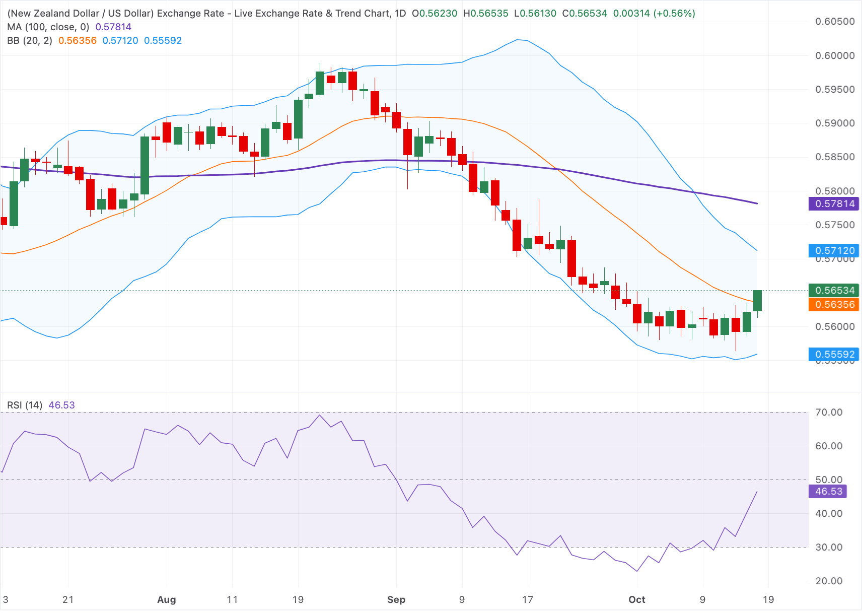862x616 pixels.
Task: Click the 70.00 RSI axis label
Action: [x=829, y=413]
